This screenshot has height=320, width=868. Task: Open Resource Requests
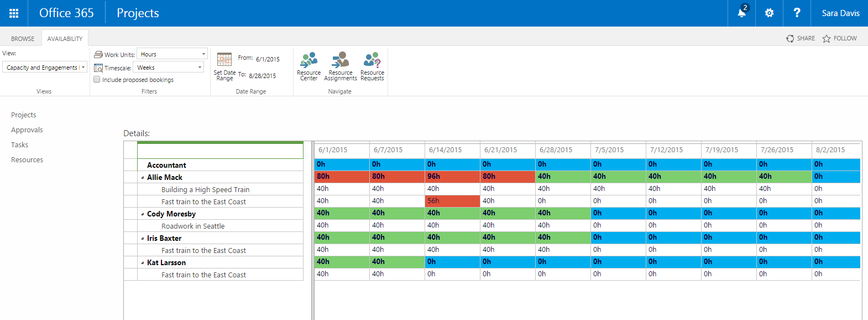[x=372, y=66]
